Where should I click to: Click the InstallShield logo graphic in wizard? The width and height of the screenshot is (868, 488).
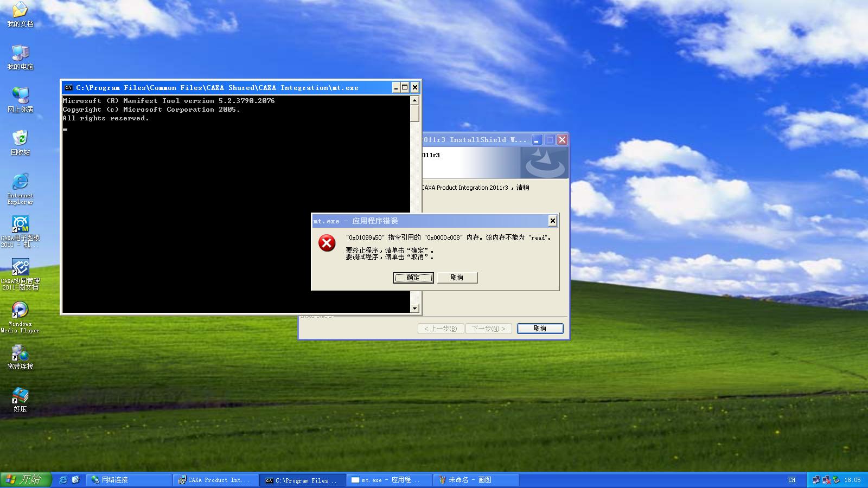[x=544, y=163]
